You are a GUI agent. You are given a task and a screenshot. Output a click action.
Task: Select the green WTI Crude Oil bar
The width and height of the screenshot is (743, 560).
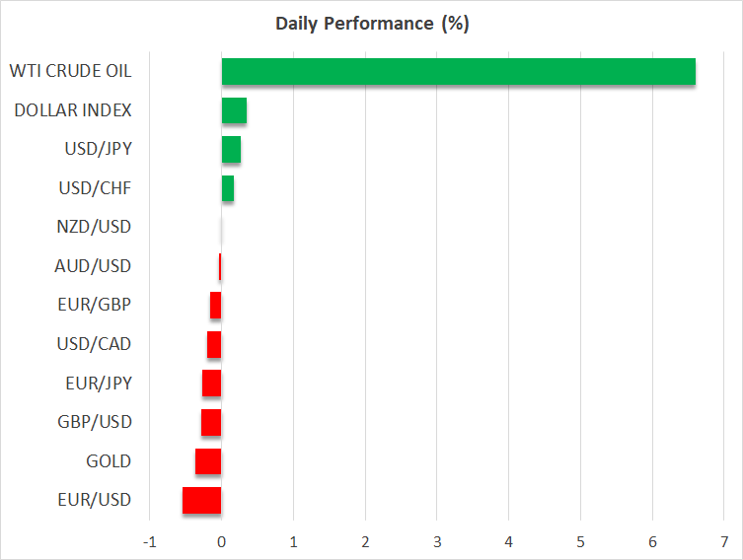point(458,72)
